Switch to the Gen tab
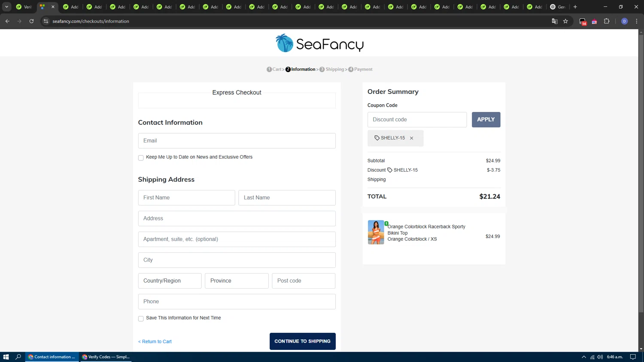Image resolution: width=644 pixels, height=362 pixels. pyautogui.click(x=558, y=7)
